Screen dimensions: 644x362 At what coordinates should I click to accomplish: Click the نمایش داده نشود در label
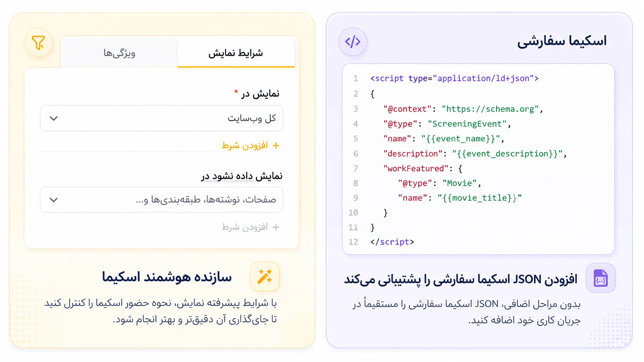click(x=241, y=176)
